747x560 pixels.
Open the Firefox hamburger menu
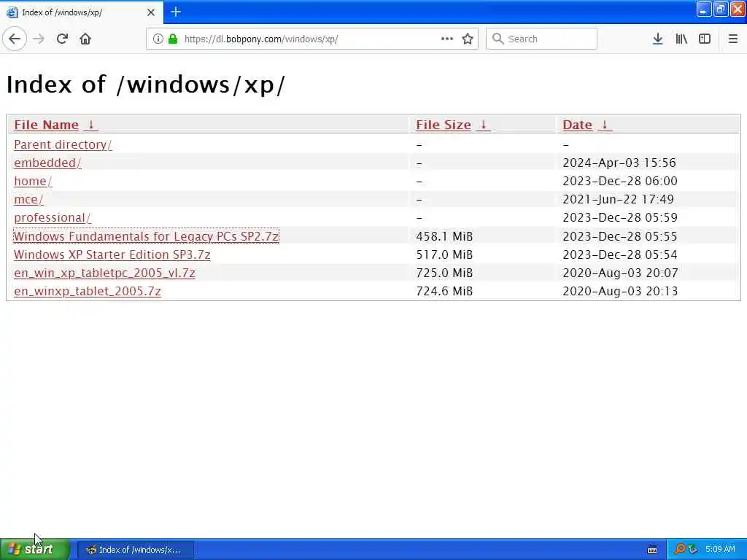click(733, 39)
